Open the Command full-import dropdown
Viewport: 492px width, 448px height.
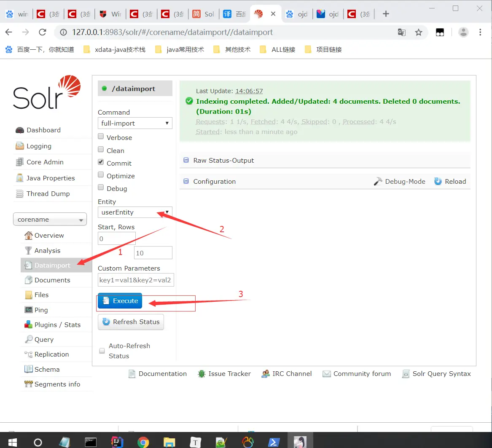click(x=135, y=123)
